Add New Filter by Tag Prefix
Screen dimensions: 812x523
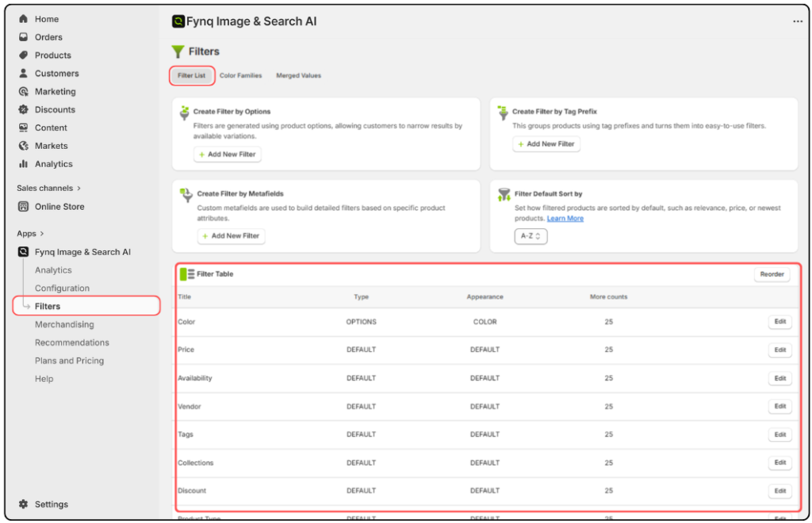click(x=546, y=143)
